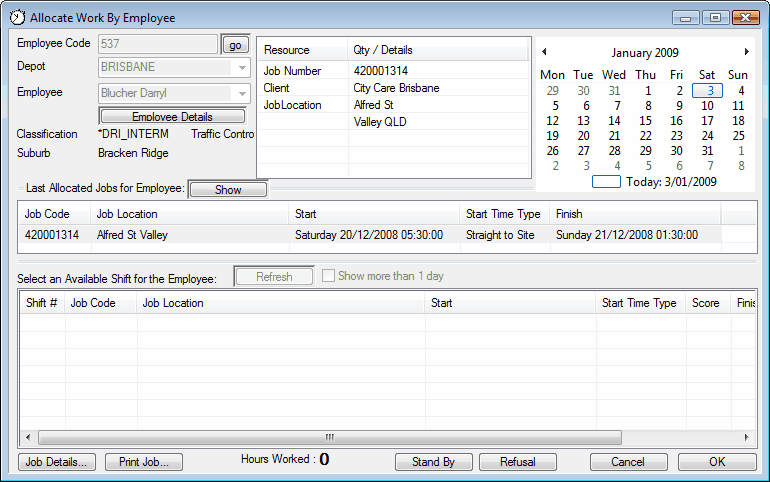Image resolution: width=770 pixels, height=482 pixels.
Task: Sort by Start Time Type column header
Action: 503,214
